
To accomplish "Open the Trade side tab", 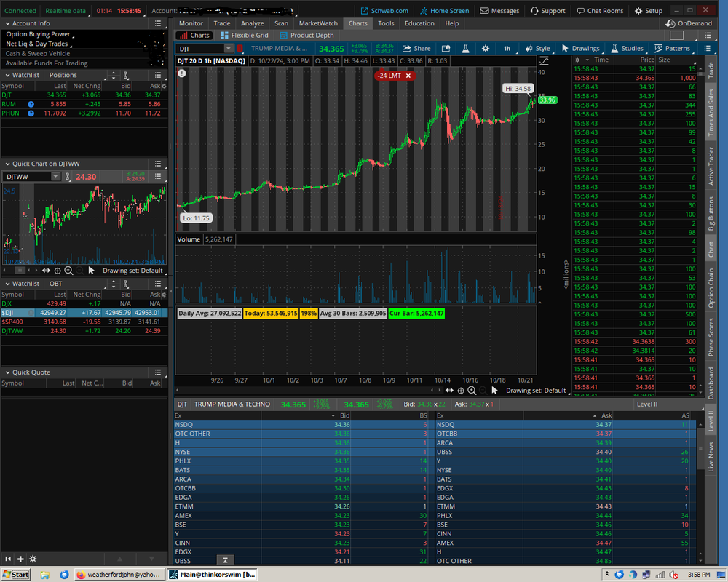I will 711,70.
